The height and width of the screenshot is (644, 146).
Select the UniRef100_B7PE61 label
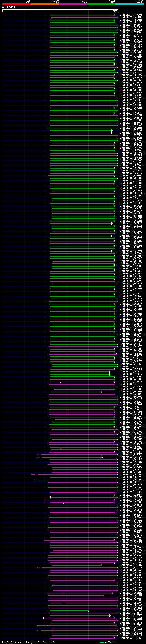pyautogui.click(x=131, y=376)
